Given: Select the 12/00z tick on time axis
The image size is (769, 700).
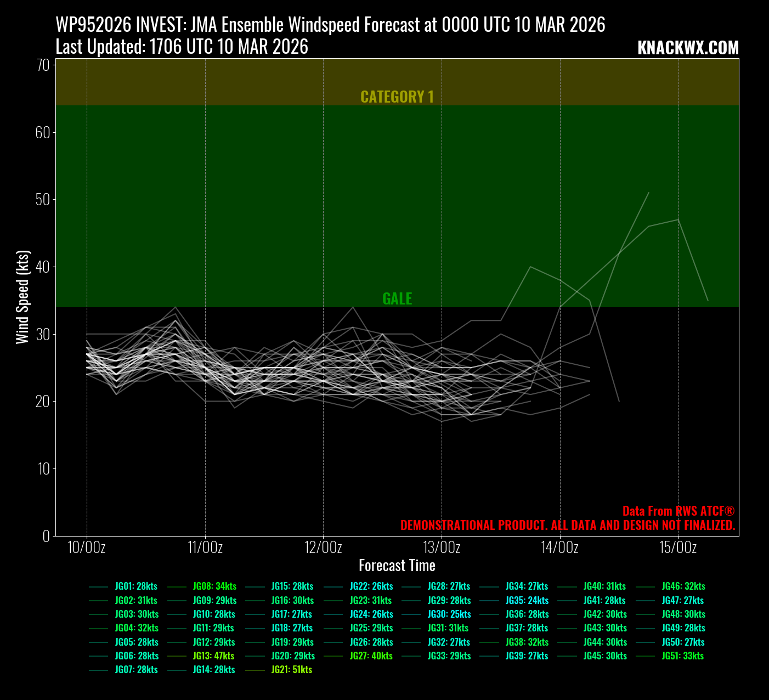Looking at the screenshot, I should [x=324, y=547].
